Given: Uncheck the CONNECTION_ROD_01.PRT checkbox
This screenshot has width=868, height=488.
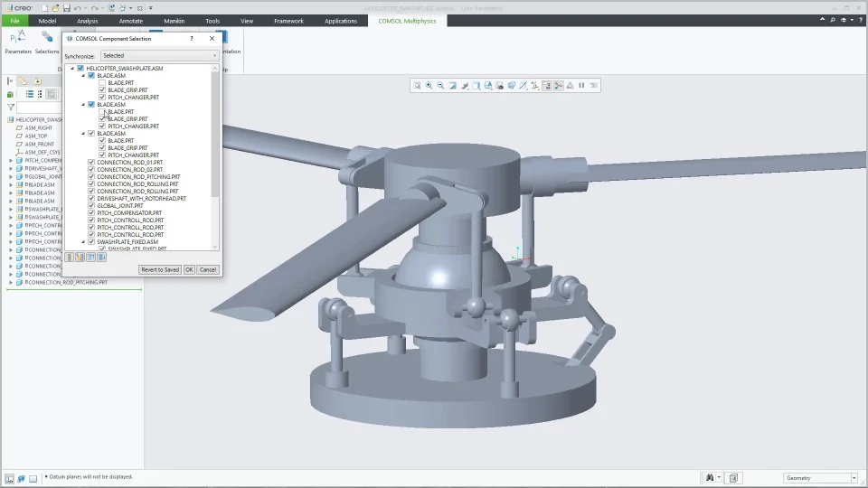Looking at the screenshot, I should [91, 163].
